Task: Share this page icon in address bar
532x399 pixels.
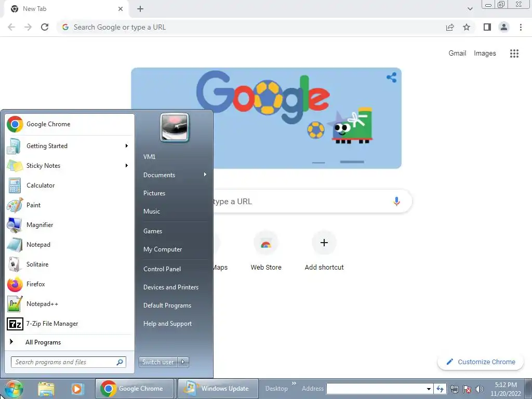Action: 450,27
